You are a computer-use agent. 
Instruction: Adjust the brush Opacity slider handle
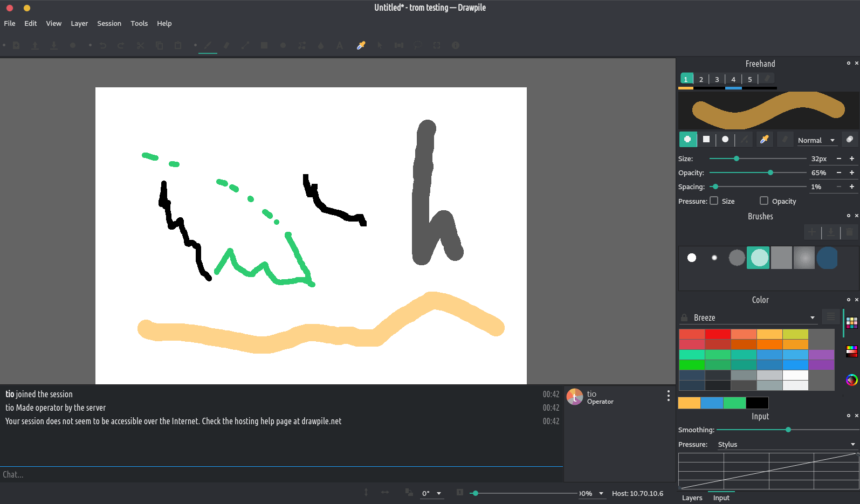point(770,172)
